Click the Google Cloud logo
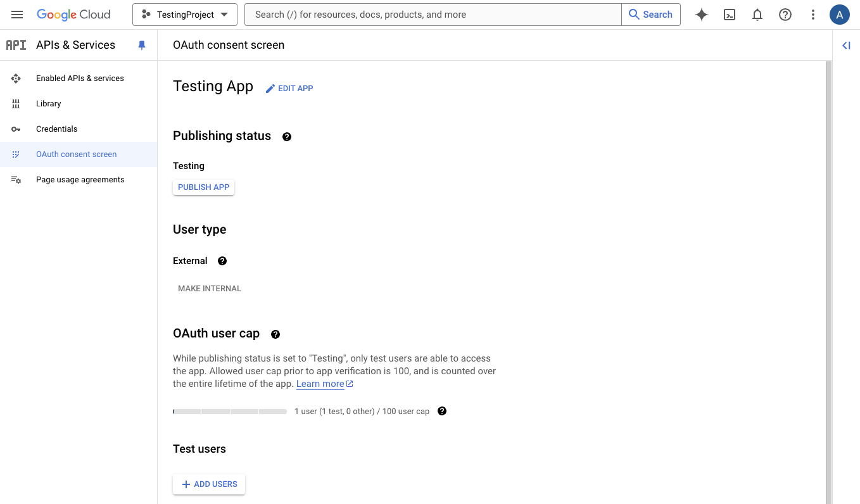 (73, 15)
